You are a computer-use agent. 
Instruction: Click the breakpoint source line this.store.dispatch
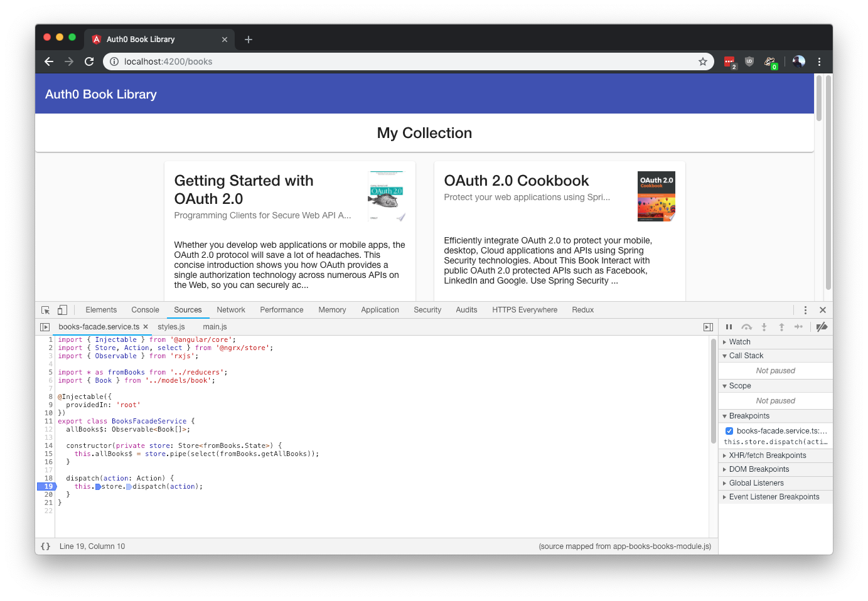pyautogui.click(x=776, y=442)
